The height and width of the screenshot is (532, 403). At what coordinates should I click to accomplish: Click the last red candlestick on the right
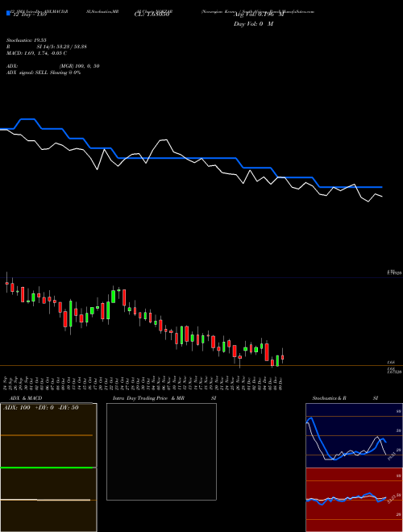[283, 357]
